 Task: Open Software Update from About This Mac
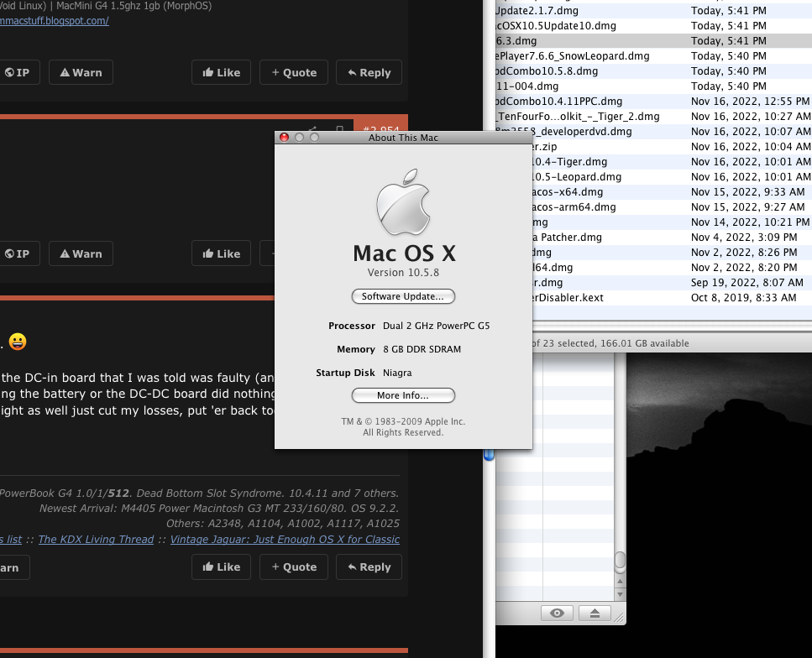(403, 296)
